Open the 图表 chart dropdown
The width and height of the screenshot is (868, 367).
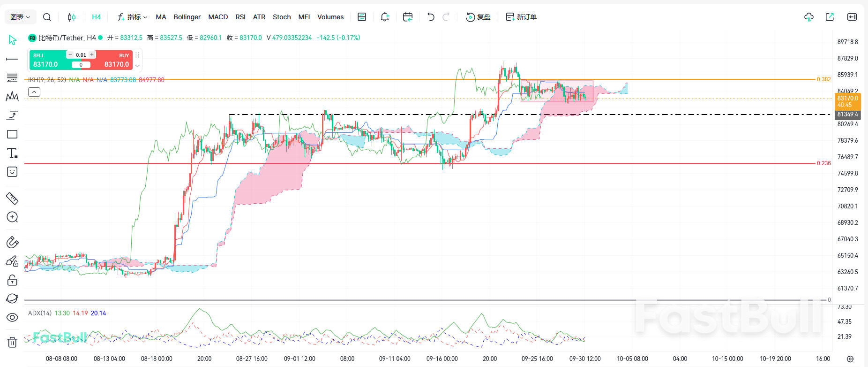tap(20, 17)
